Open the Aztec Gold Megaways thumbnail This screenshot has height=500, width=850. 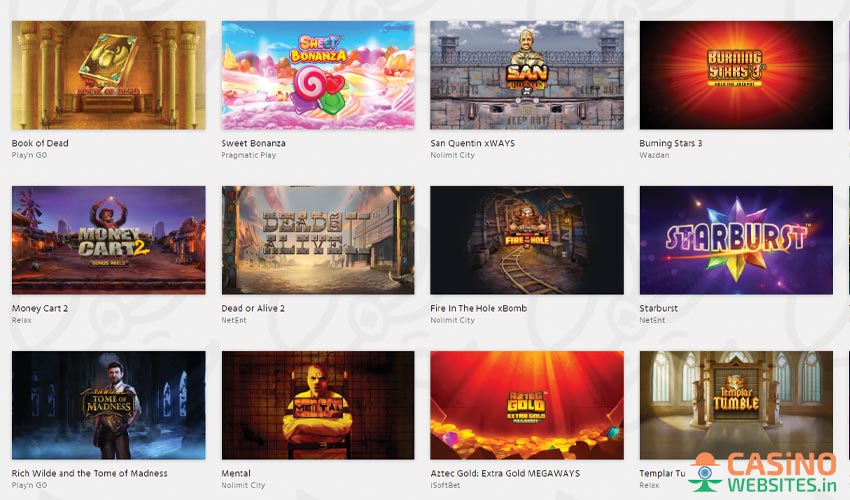click(527, 405)
